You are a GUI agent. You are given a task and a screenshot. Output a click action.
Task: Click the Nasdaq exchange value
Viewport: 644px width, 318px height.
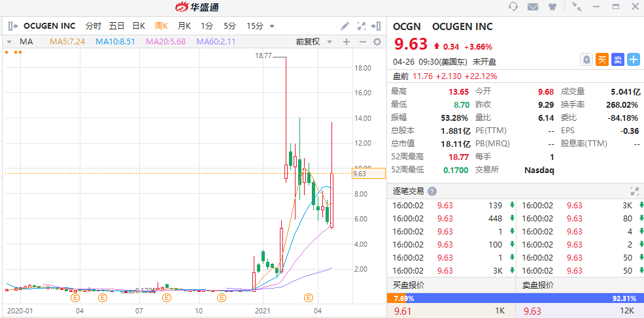(539, 170)
